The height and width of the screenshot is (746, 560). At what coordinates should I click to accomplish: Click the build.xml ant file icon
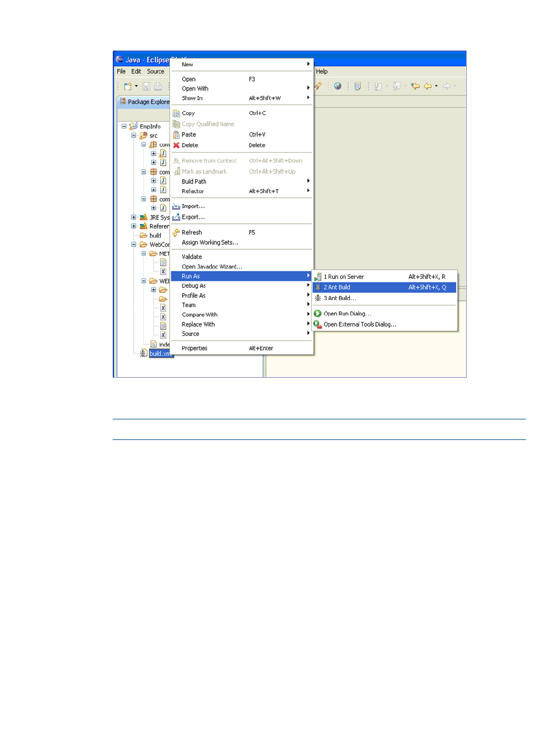(143, 354)
